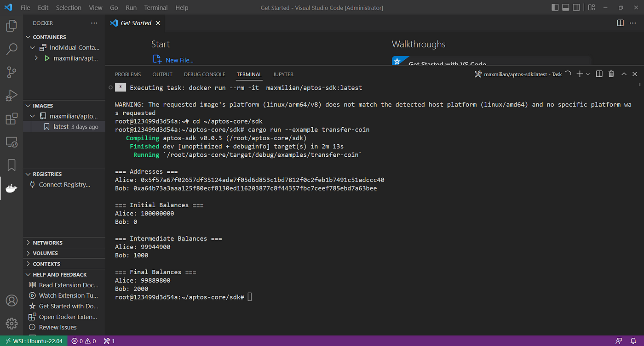Open Read Extension Documentation link
This screenshot has width=644, height=346.
click(64, 285)
